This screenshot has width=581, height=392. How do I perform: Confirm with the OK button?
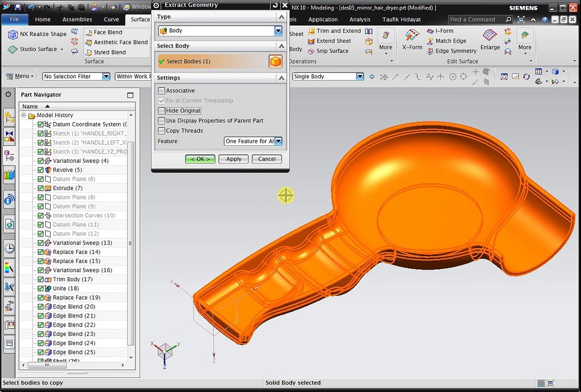[x=200, y=159]
